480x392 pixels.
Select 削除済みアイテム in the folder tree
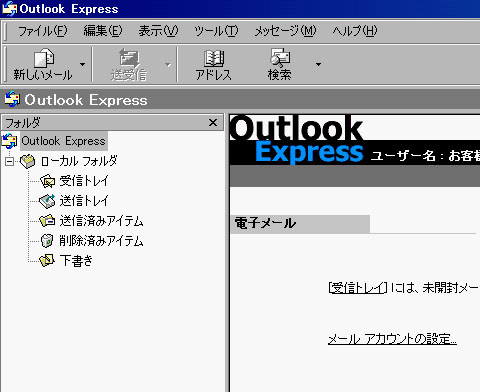tap(101, 241)
